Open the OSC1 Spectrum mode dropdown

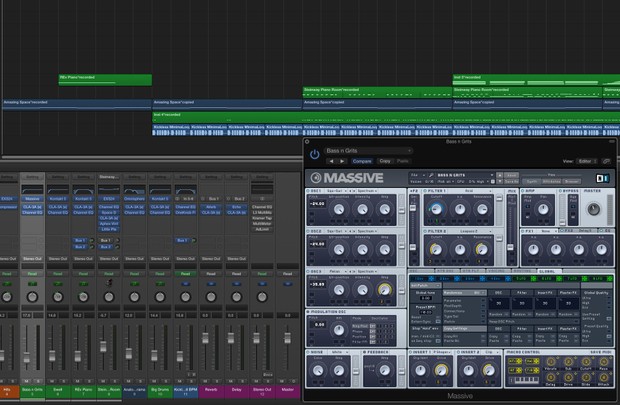pyautogui.click(x=368, y=191)
